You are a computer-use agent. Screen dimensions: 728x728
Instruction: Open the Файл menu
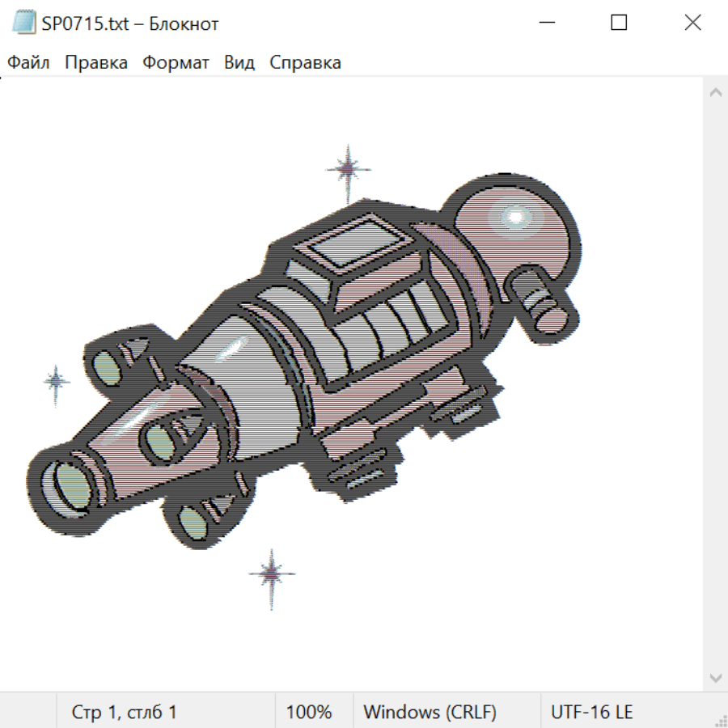coord(28,62)
